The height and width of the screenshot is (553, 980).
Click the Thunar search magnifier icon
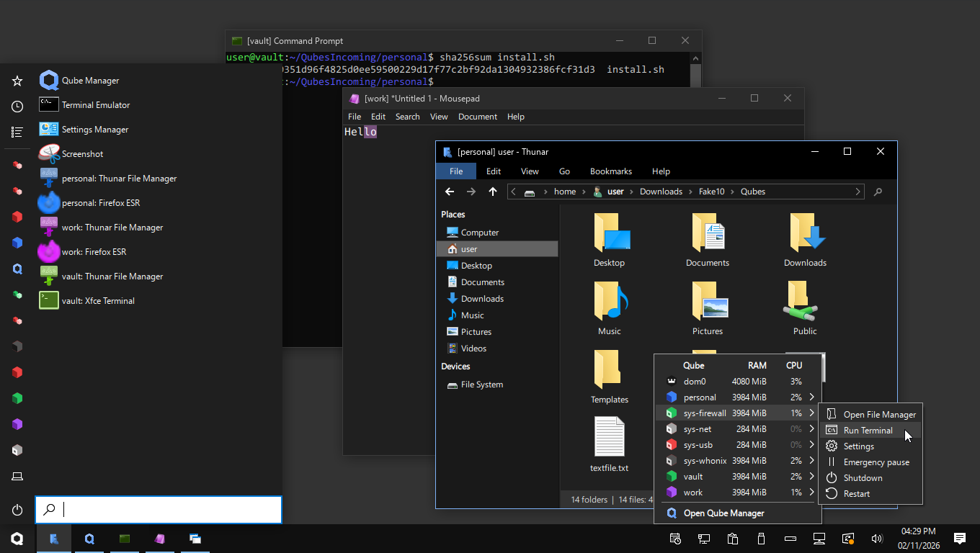[x=878, y=192]
